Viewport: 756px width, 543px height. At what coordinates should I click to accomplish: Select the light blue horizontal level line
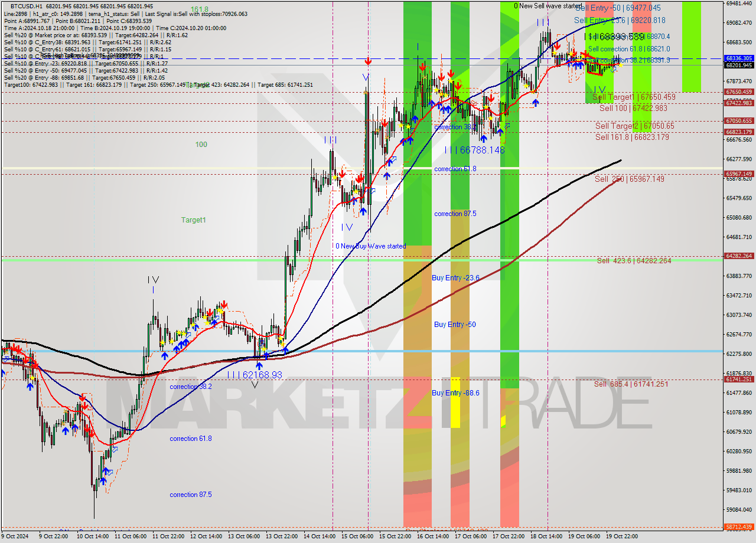361,351
